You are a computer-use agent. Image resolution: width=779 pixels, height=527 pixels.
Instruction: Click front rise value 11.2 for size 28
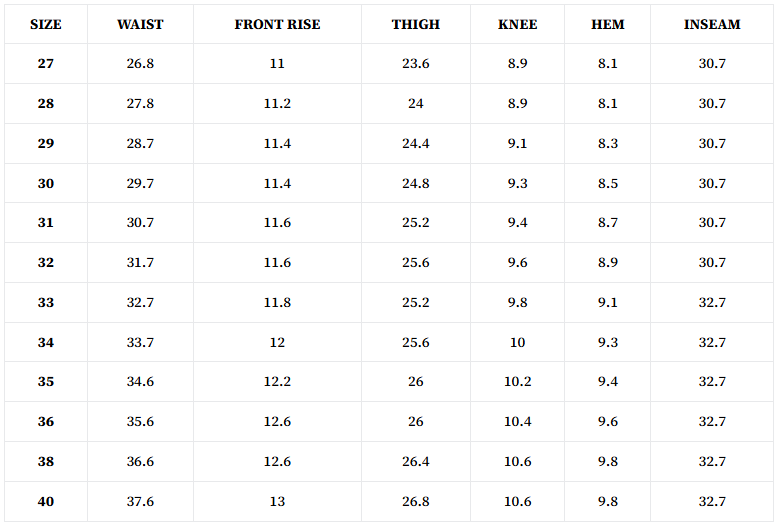(x=277, y=104)
